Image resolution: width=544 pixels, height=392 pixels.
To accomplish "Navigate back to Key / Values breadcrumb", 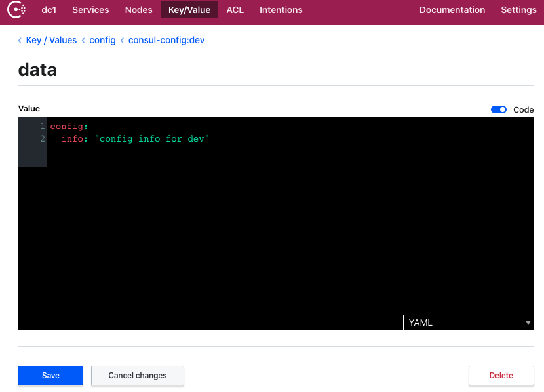I will (51, 40).
